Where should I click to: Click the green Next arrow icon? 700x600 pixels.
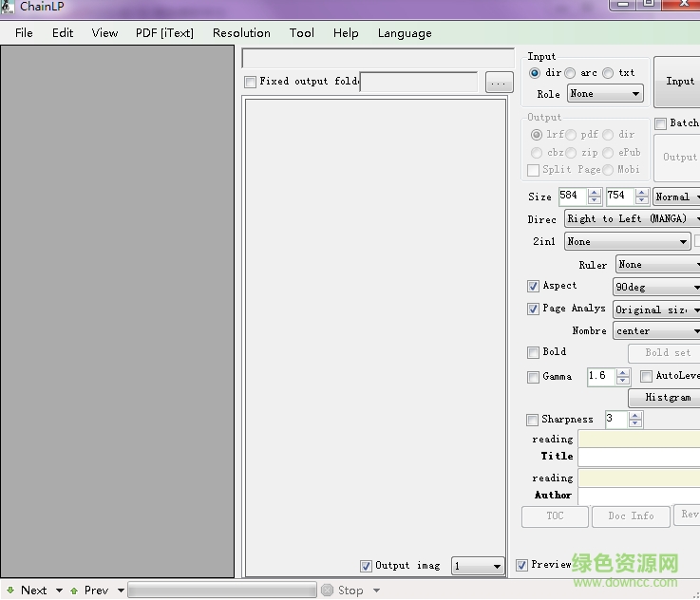pyautogui.click(x=9, y=590)
